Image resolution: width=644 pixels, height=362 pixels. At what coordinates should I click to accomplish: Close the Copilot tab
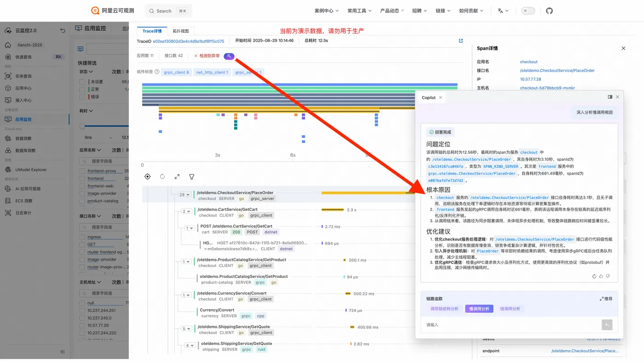click(440, 97)
